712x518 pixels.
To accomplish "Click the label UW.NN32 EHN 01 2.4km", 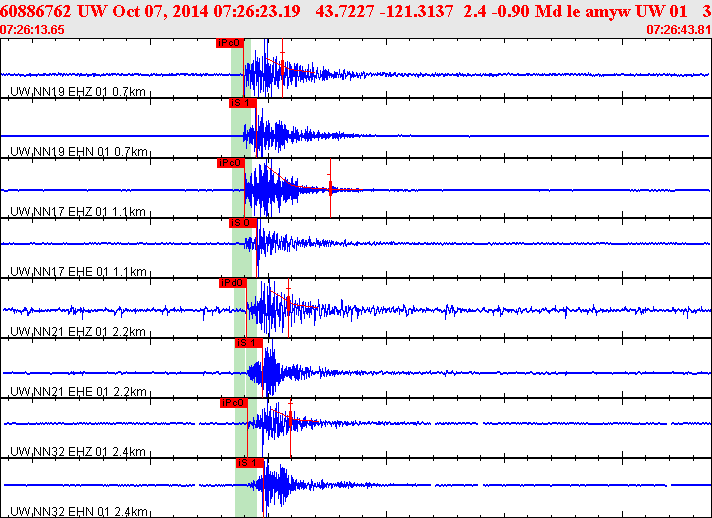I will pyautogui.click(x=79, y=512).
